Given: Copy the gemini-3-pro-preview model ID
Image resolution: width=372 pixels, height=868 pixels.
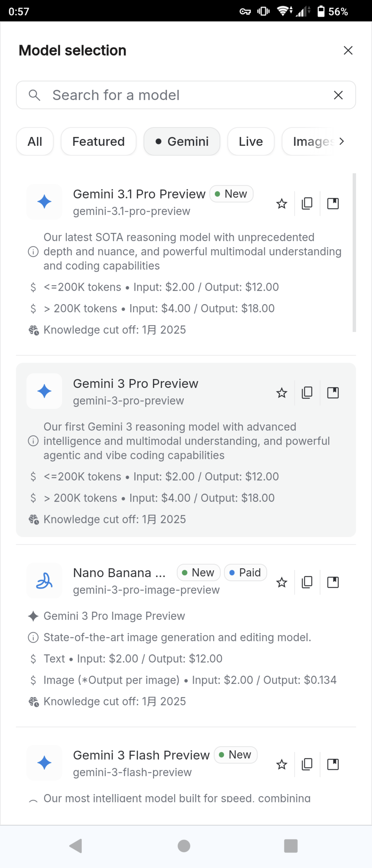Looking at the screenshot, I should pyautogui.click(x=307, y=393).
